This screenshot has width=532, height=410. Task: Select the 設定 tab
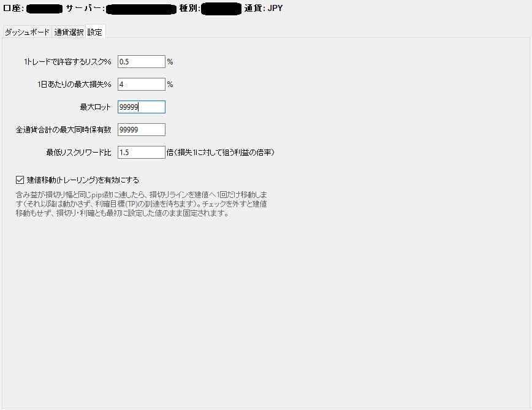click(96, 32)
